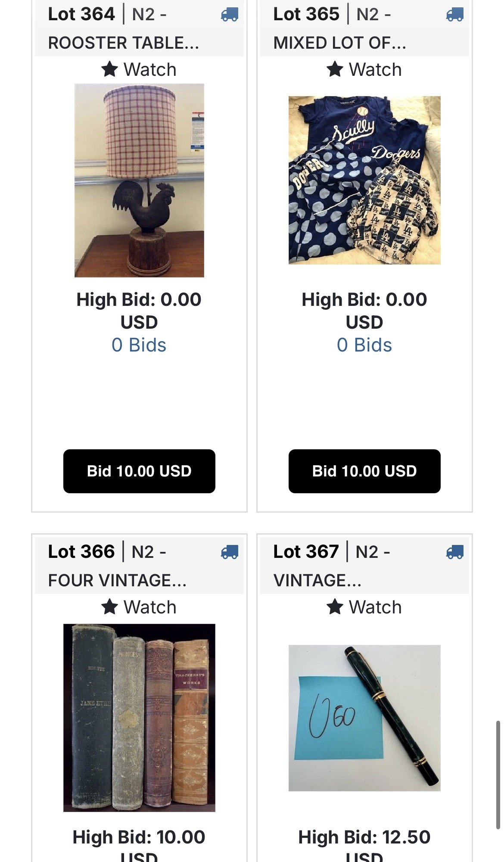Open the four vintage books photo
504x862 pixels.
click(139, 718)
